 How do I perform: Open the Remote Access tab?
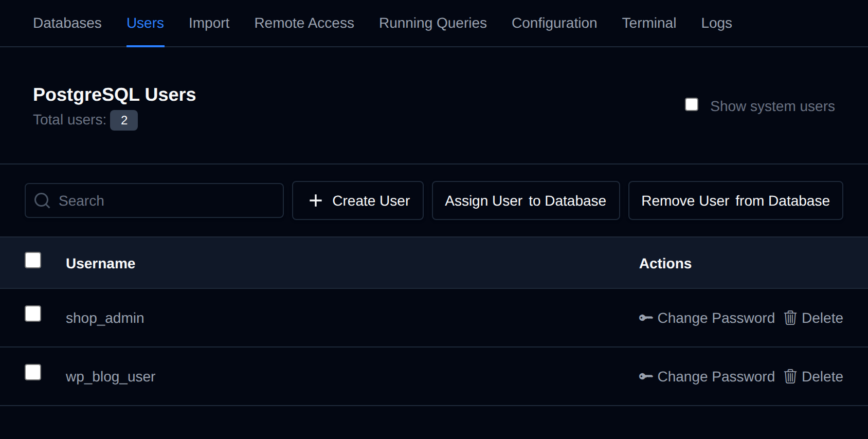(304, 23)
